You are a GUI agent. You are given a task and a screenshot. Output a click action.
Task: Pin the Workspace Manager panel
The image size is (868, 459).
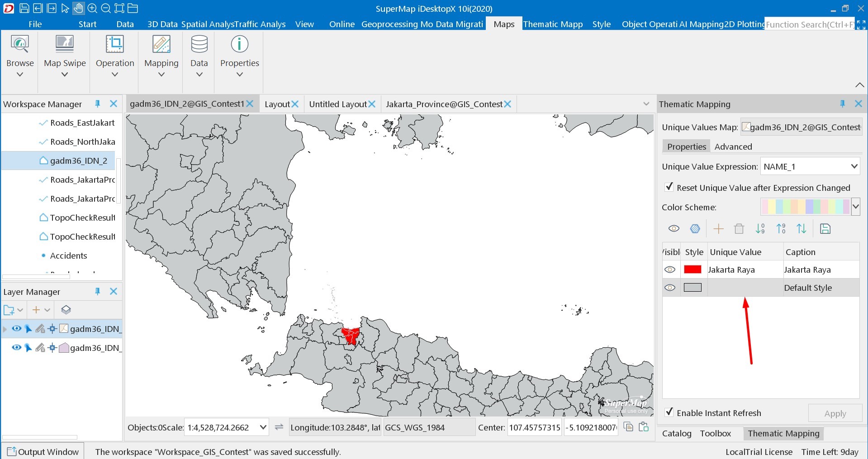(97, 104)
